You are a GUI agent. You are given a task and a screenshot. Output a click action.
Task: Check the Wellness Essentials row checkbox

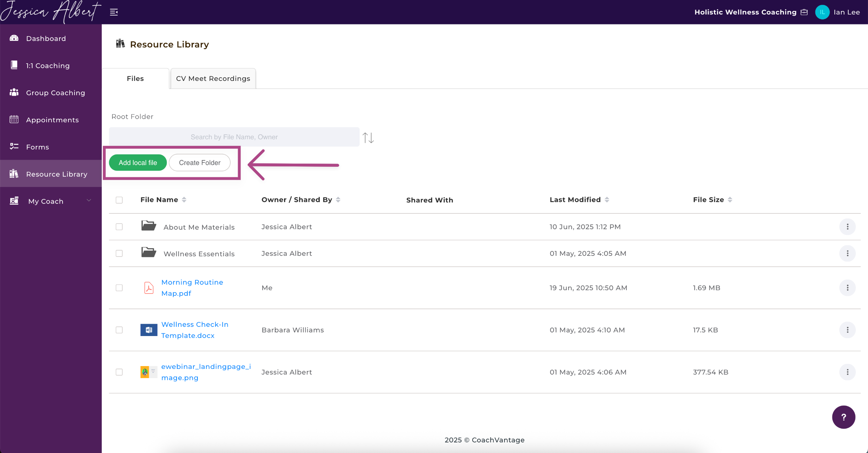pyautogui.click(x=119, y=253)
